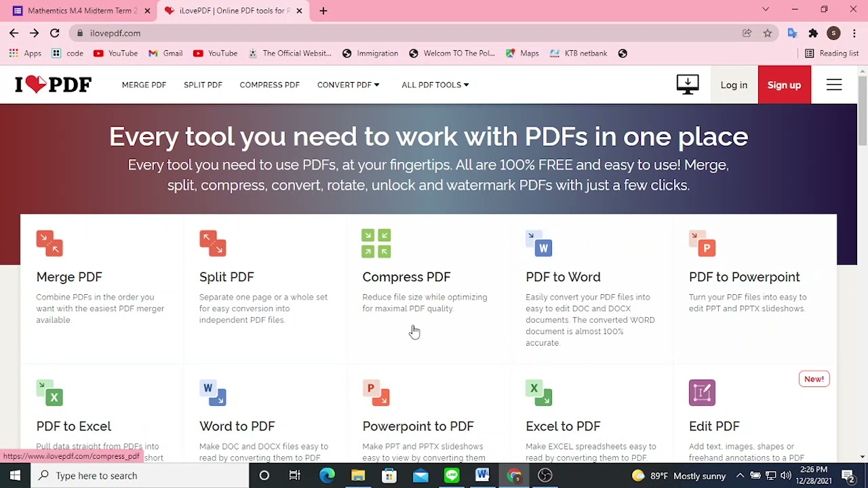Open the desktop app download icon

(x=688, y=85)
